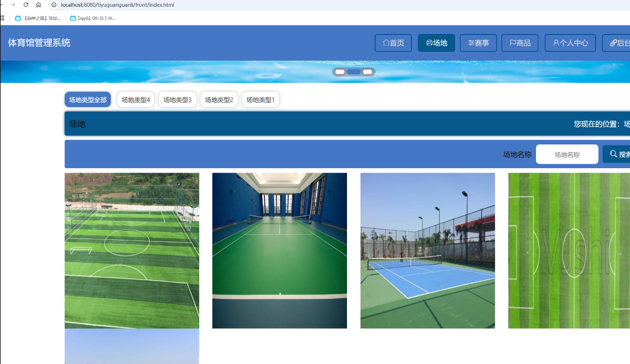The height and width of the screenshot is (364, 630).
Task: Click the forward navigation arrow
Action: point(13,5)
